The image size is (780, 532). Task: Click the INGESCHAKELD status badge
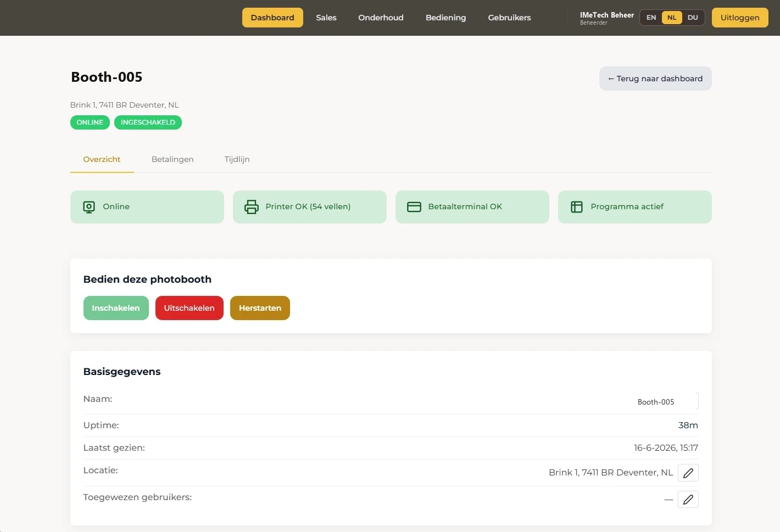[148, 122]
